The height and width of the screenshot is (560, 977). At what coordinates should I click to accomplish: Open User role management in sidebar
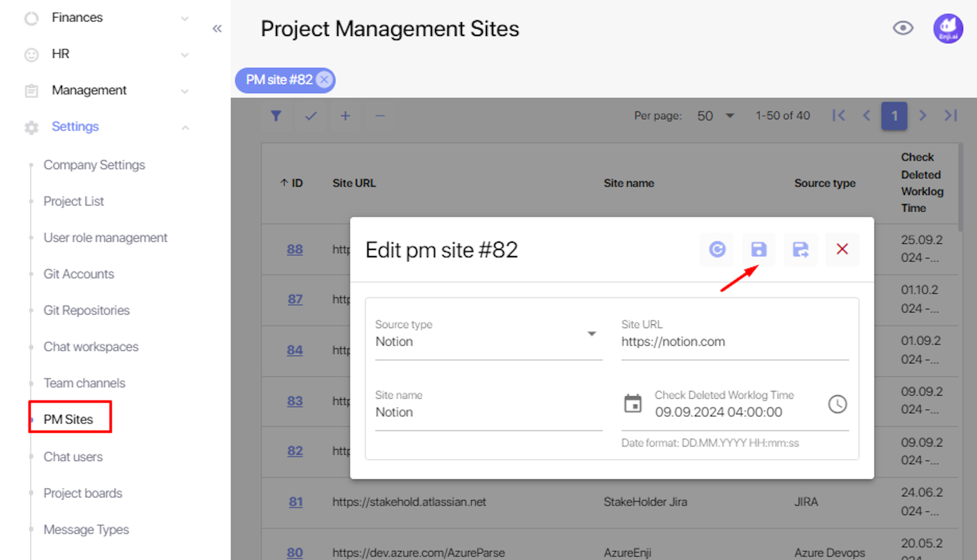pyautogui.click(x=105, y=237)
